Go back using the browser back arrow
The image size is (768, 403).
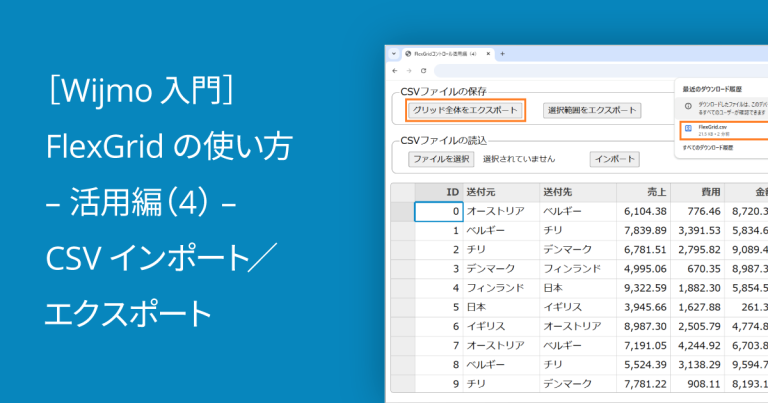[395, 71]
